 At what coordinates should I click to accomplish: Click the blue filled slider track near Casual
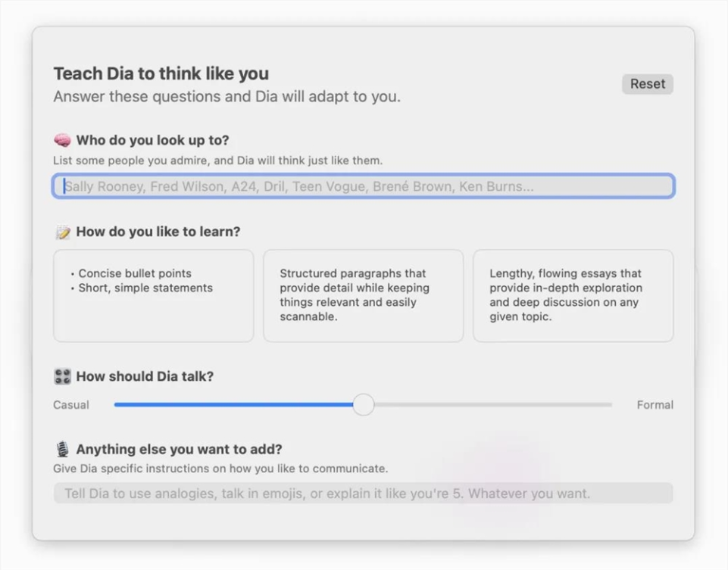(x=189, y=405)
